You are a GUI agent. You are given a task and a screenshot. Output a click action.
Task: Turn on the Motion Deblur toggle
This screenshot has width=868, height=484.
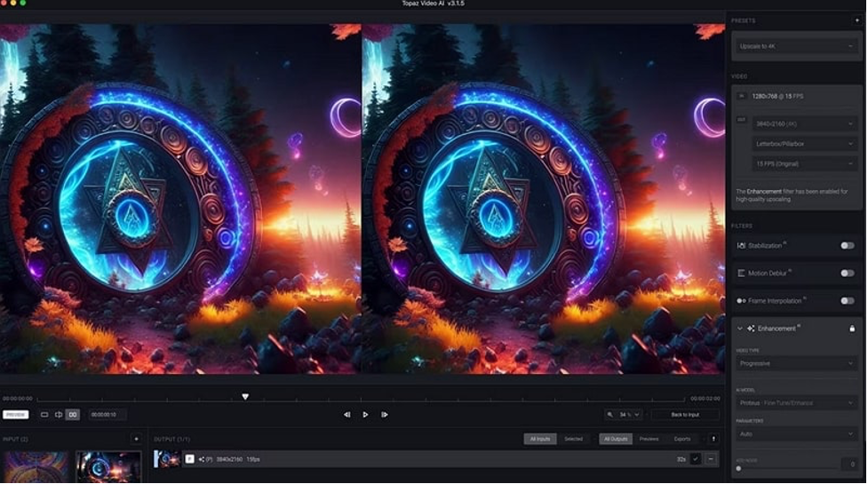click(847, 273)
